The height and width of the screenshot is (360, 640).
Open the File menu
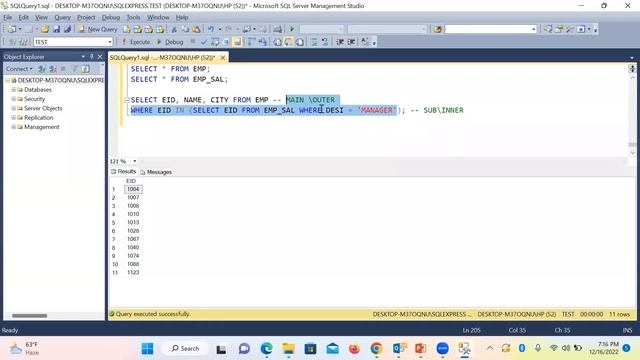8,17
